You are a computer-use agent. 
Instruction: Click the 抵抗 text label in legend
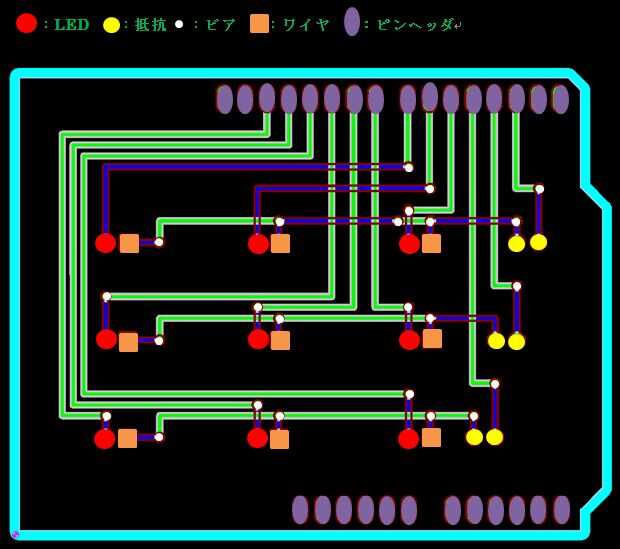[151, 25]
